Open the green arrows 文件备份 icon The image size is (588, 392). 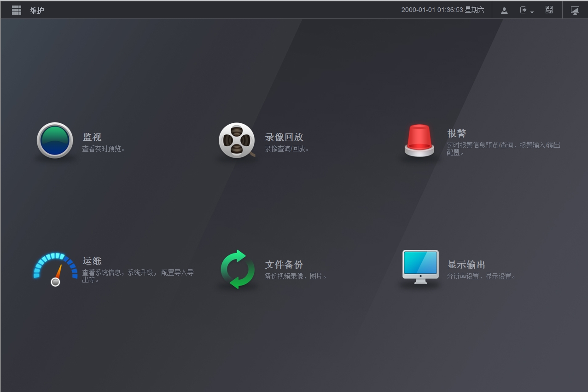click(237, 269)
